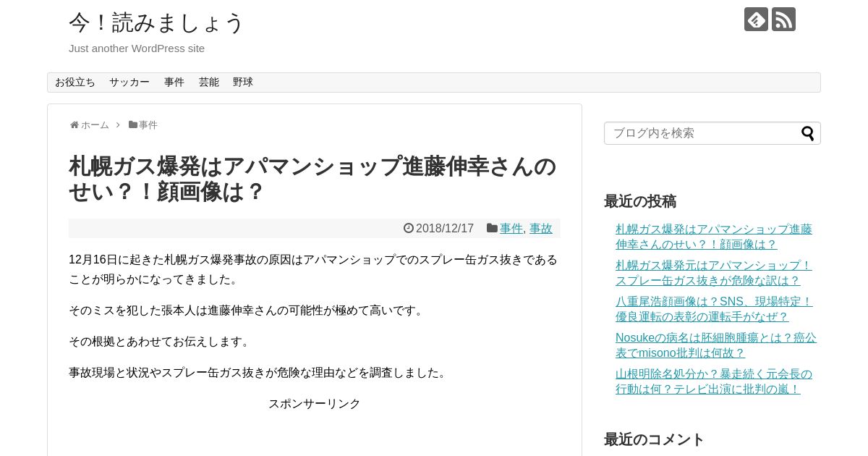
Task: Open the サッカー menu item
Action: [x=129, y=83]
